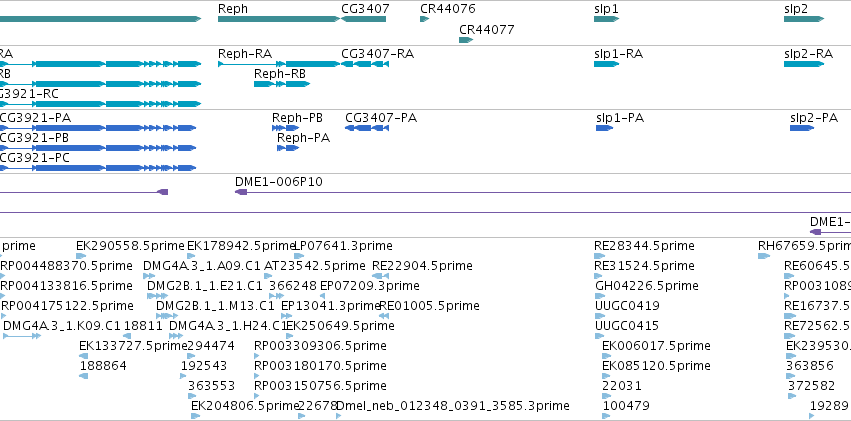Select the Reph-RB transcript glyph
Image resolution: width=851 pixels, height=421 pixels.
pos(282,84)
